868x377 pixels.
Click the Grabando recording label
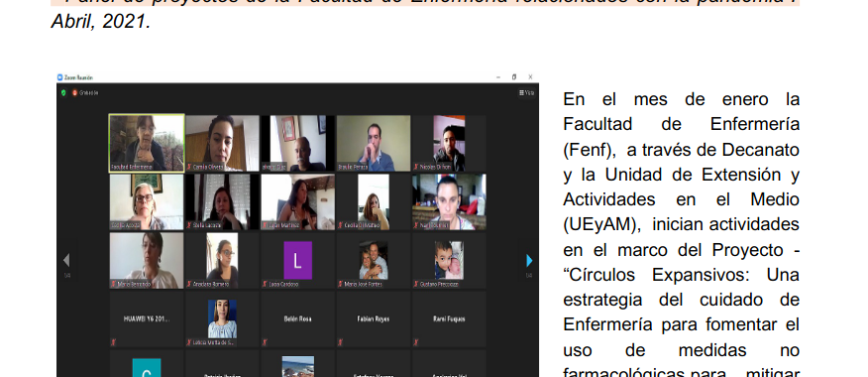(88, 92)
